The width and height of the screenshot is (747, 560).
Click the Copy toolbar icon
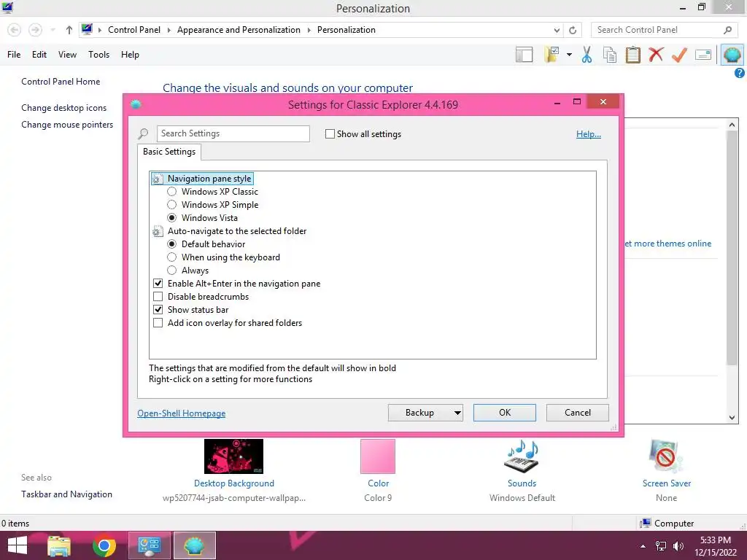610,55
